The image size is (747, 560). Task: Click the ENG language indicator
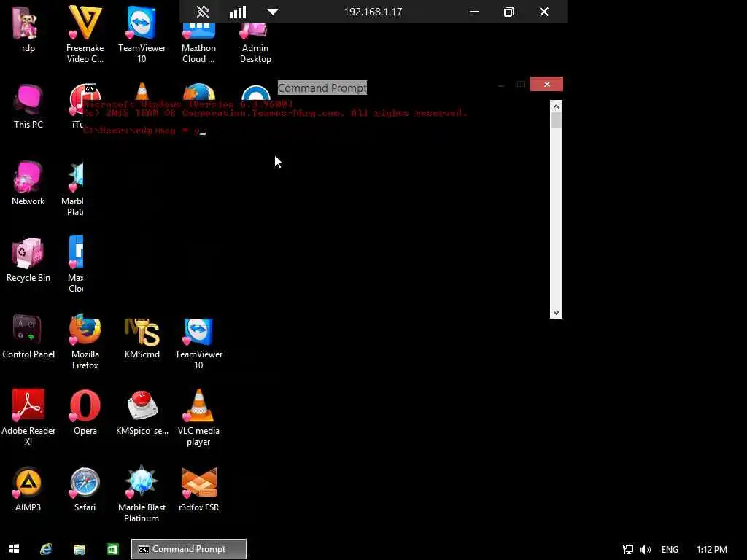(670, 550)
